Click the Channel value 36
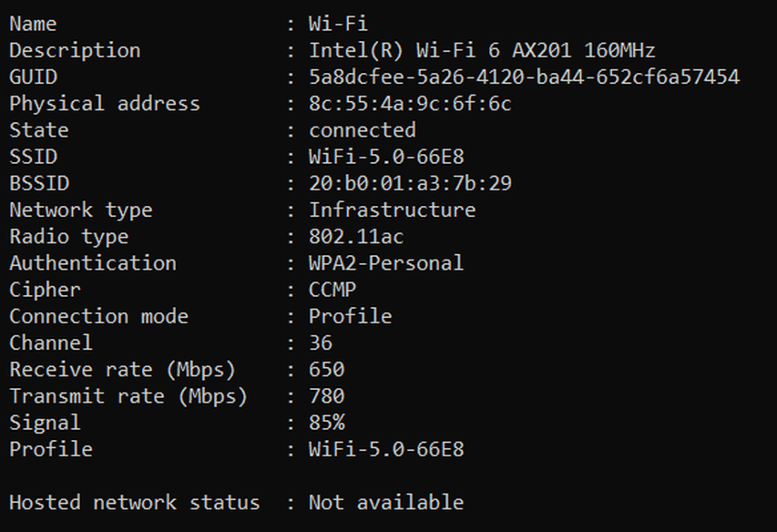 click(321, 343)
